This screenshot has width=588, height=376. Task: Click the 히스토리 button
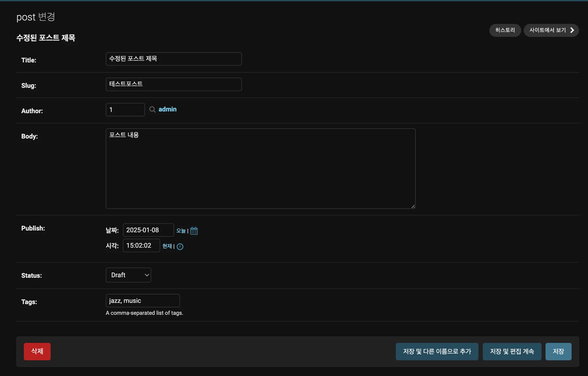coord(505,30)
